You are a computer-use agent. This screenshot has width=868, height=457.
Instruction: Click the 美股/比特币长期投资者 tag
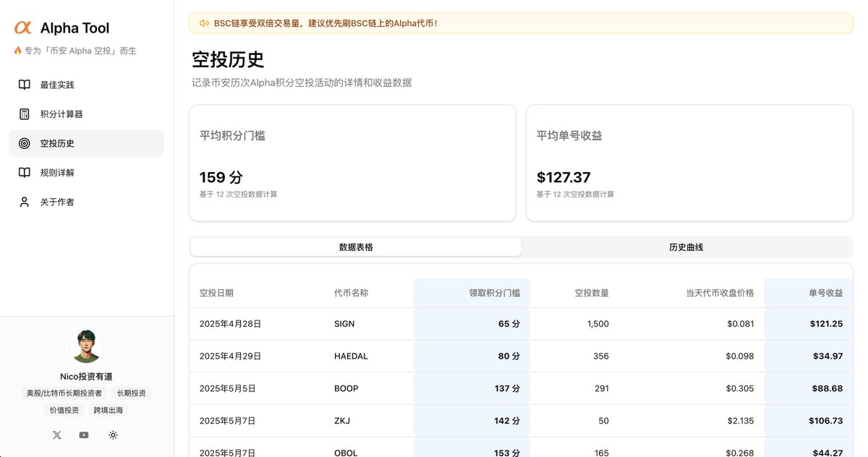pyautogui.click(x=64, y=393)
